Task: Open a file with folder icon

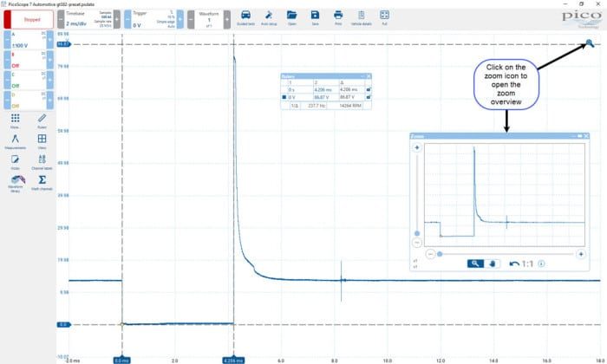Action: coord(292,18)
